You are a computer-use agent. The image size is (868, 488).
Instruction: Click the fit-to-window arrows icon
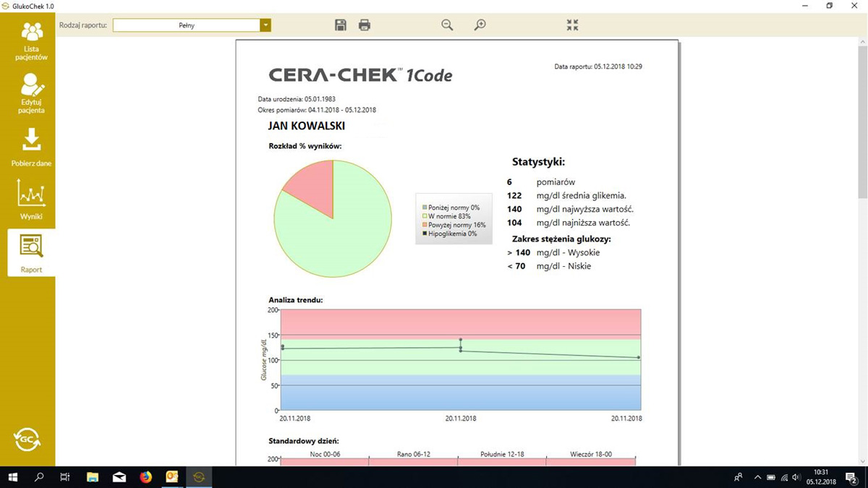pos(572,25)
